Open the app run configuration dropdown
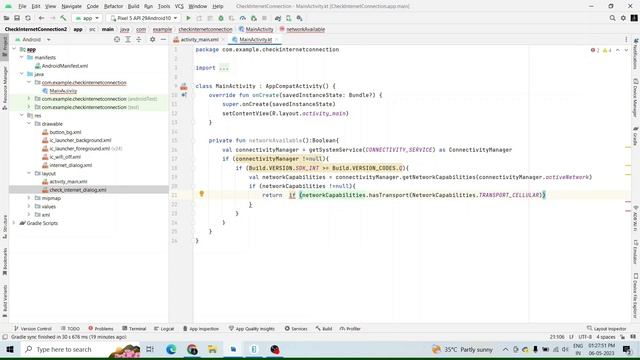Image resolution: width=640 pixels, height=360 pixels. 87,18
